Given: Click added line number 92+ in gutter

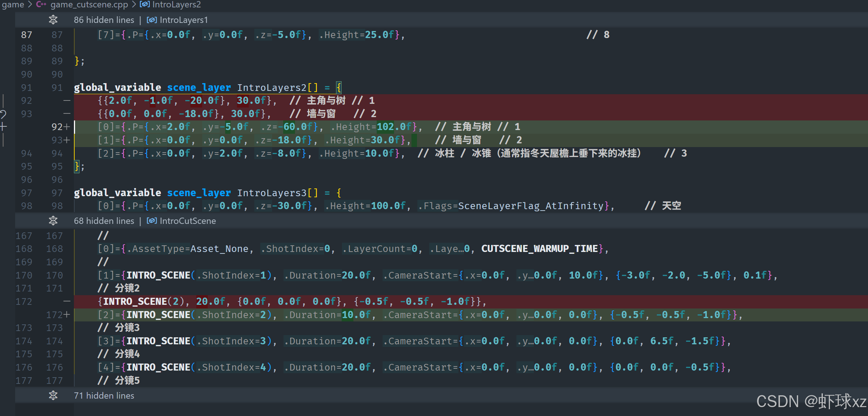Looking at the screenshot, I should click(x=57, y=127).
